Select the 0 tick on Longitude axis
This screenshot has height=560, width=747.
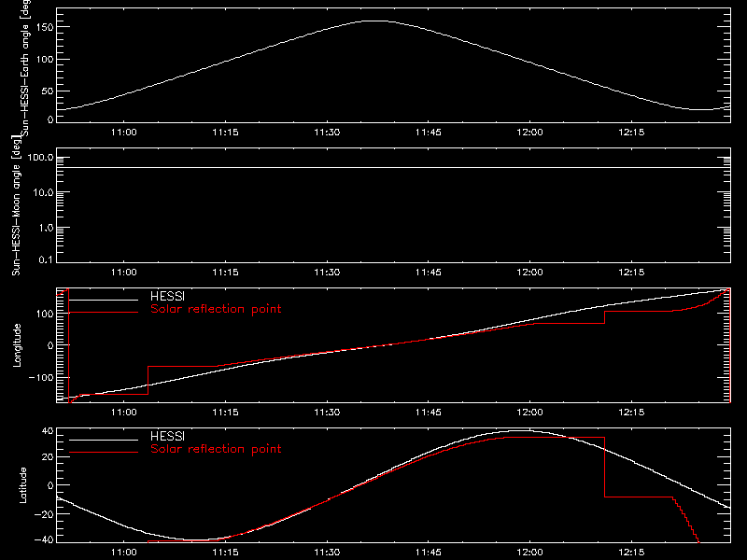(50, 345)
